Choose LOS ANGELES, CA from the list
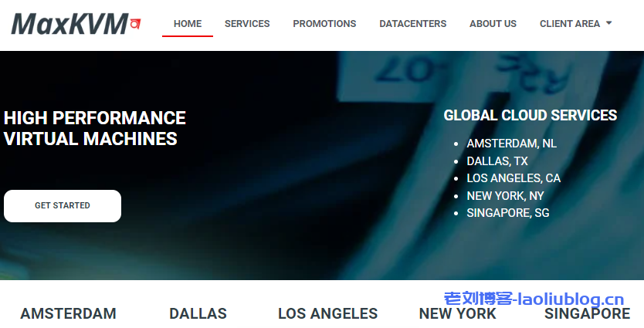This screenshot has height=328, width=644. (514, 178)
